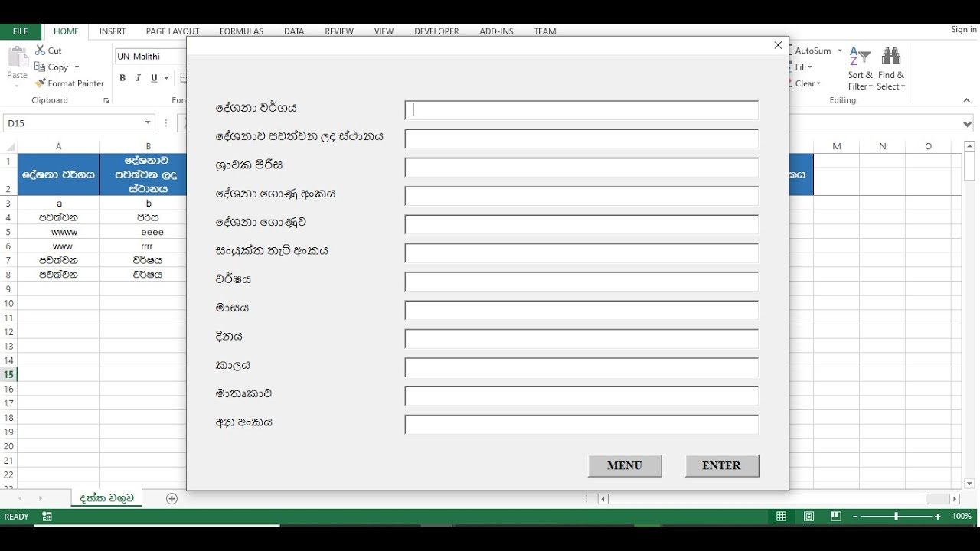The image size is (980, 551).
Task: Select column A header
Action: (58, 146)
